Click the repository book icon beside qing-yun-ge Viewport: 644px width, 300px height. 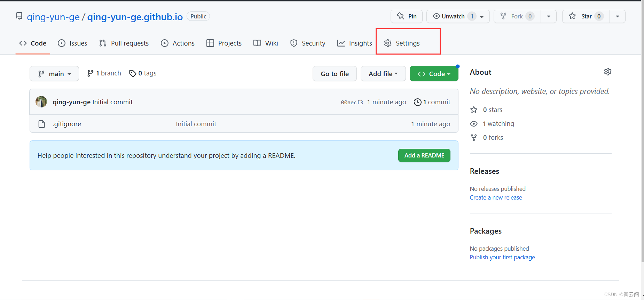19,16
